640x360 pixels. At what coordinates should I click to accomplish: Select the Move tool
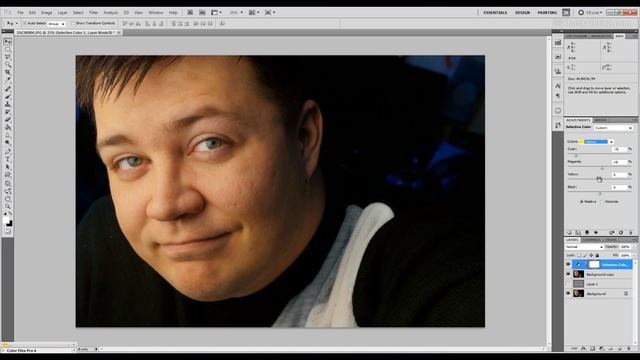click(x=7, y=42)
